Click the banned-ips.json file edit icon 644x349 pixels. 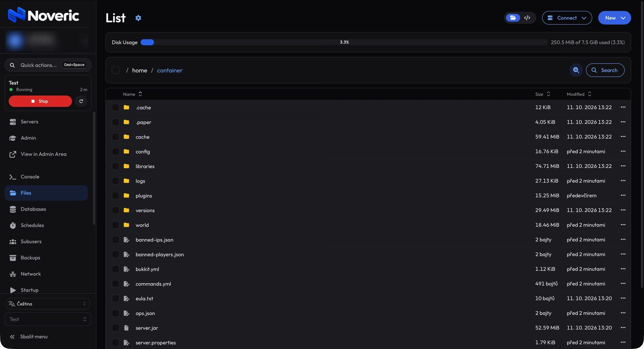[126, 240]
